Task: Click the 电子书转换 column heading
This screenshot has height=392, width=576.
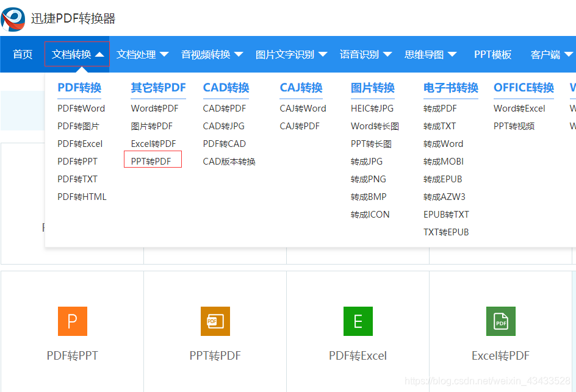Action: click(x=451, y=88)
